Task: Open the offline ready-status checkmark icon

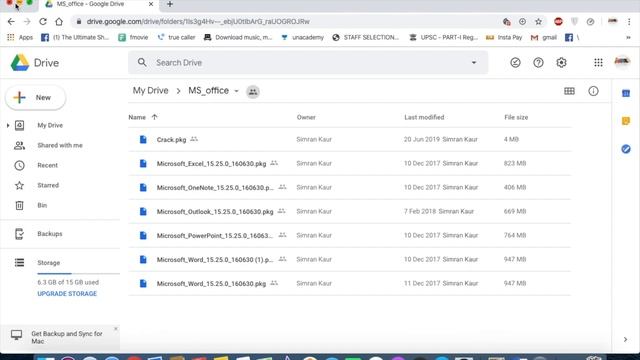Action: coord(515,62)
